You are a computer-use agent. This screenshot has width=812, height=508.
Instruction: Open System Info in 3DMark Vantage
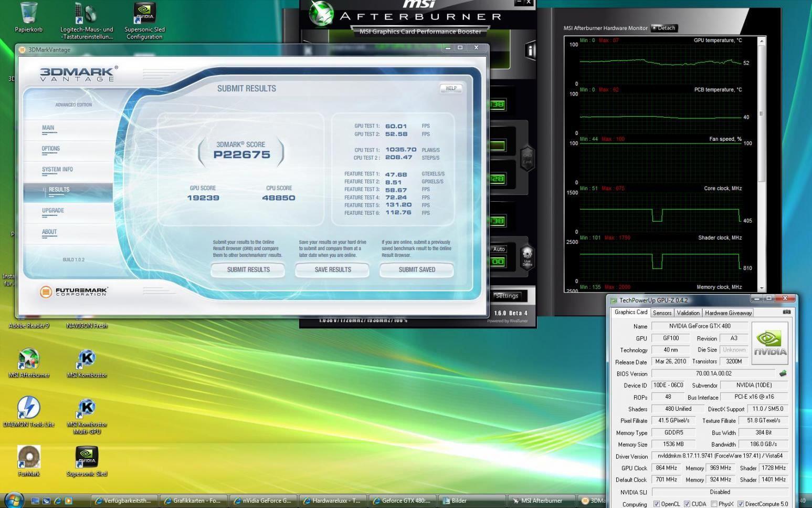57,169
